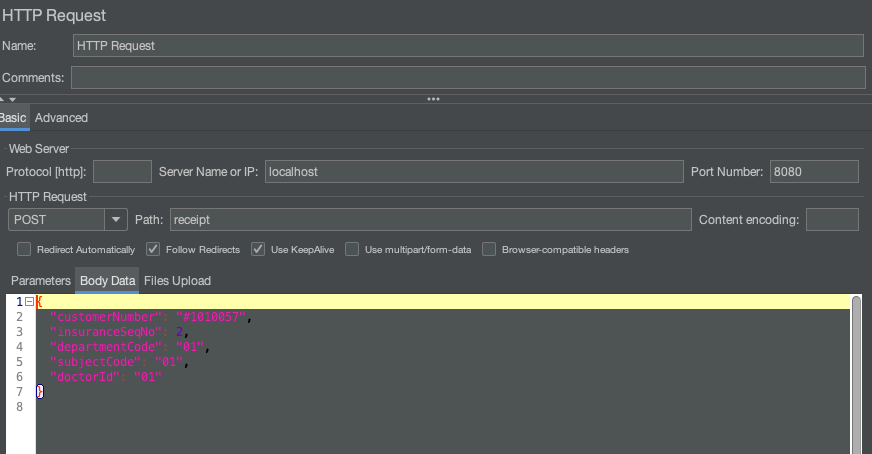Click the "customerNumber" line in body data
Viewport: 872px width, 454px height.
pos(151,317)
